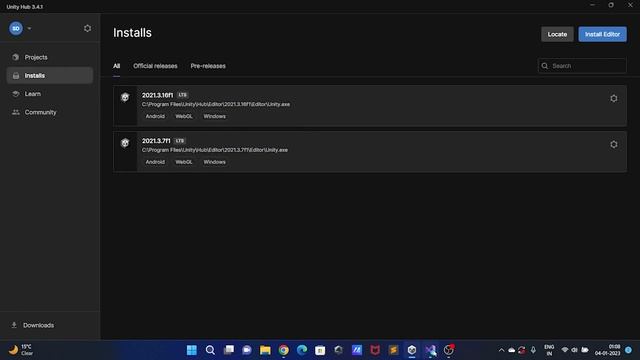Open clock and date panel

[x=607, y=350]
